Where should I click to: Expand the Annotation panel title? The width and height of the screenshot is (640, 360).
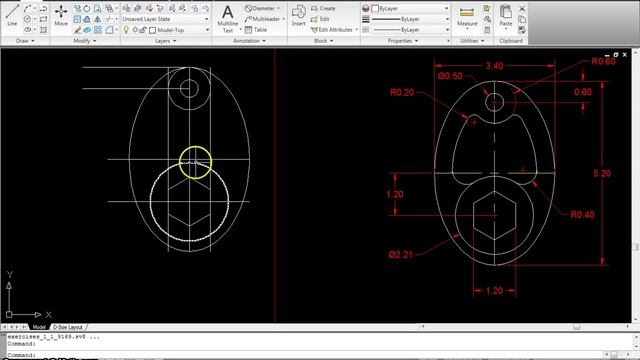click(x=249, y=41)
